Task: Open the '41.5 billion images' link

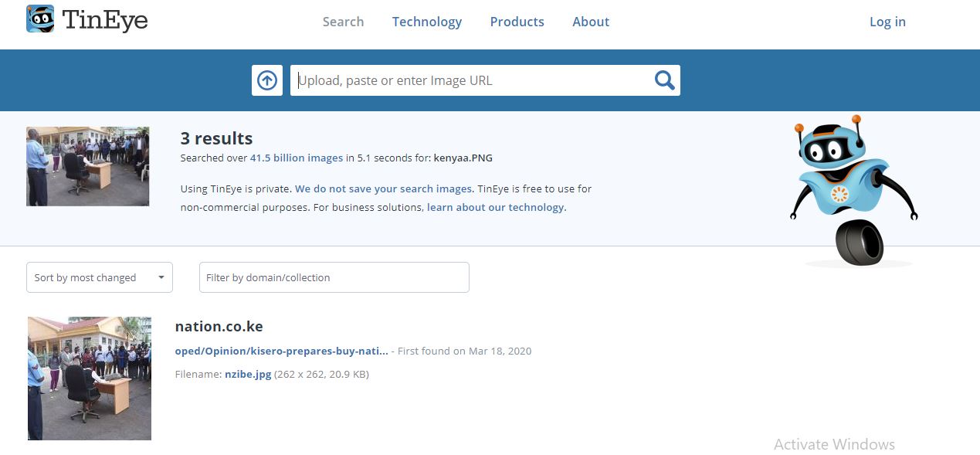Action: 296,158
